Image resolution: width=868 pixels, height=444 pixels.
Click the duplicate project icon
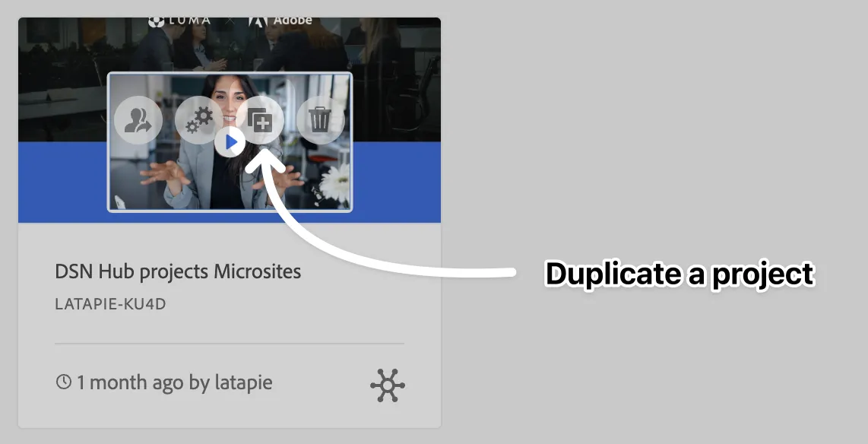pyautogui.click(x=260, y=120)
